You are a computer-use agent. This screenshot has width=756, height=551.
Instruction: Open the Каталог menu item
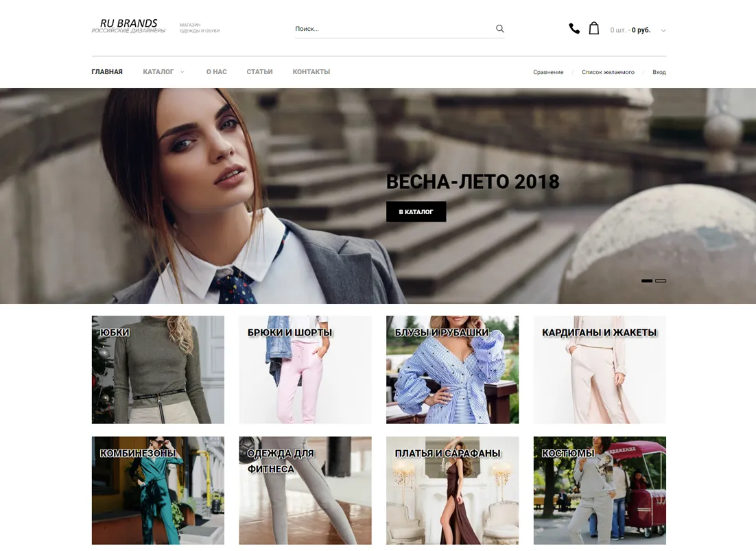pyautogui.click(x=158, y=72)
